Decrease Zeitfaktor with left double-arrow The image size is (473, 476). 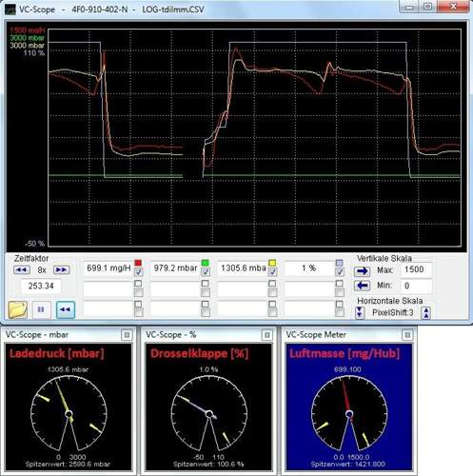(22, 269)
